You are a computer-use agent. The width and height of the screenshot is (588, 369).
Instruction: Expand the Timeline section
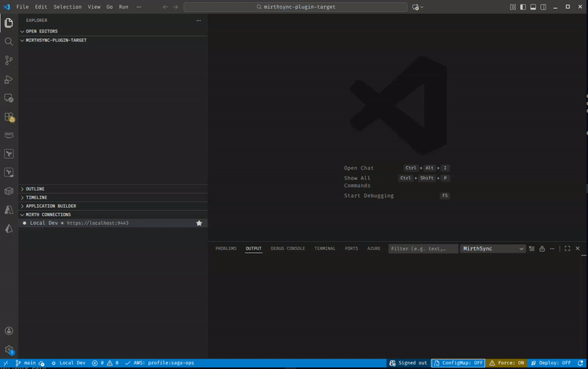click(113, 198)
